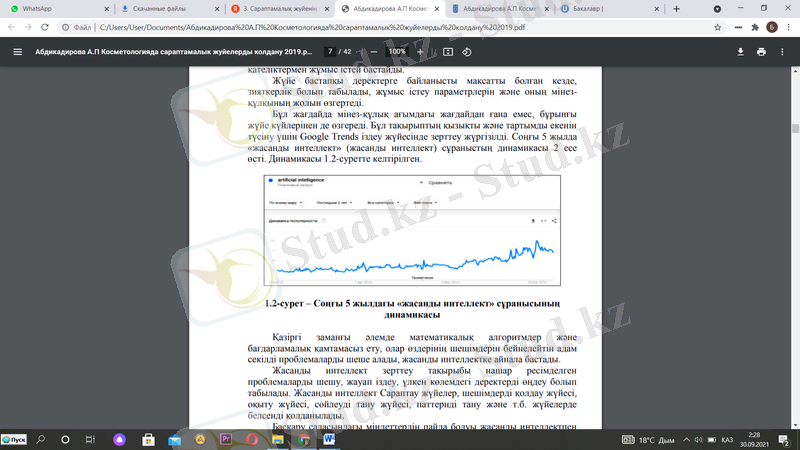This screenshot has width=800, height=450.
Task: Click the 100% zoom level field
Action: 397,52
